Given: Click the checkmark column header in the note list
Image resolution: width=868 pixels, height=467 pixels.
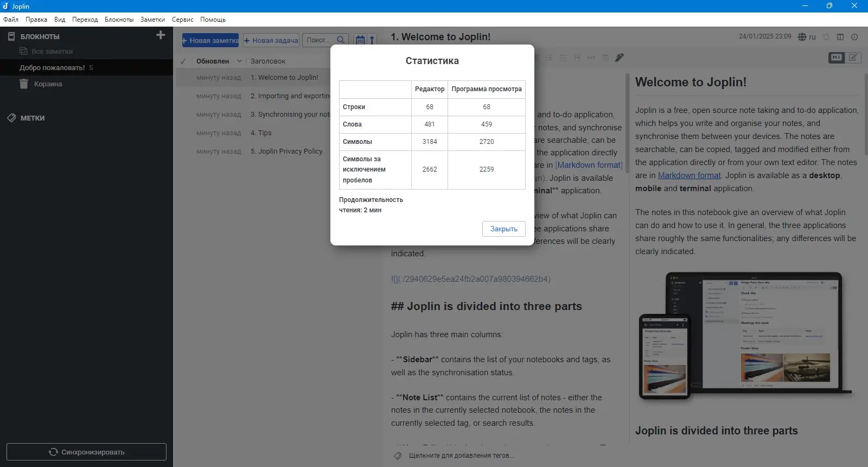Looking at the screenshot, I should click(183, 61).
